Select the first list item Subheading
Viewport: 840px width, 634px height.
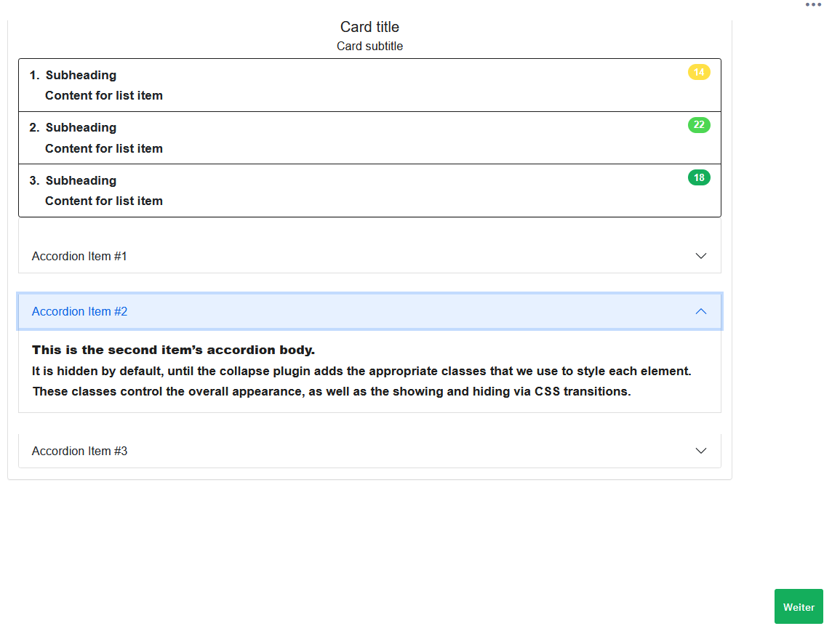[81, 75]
